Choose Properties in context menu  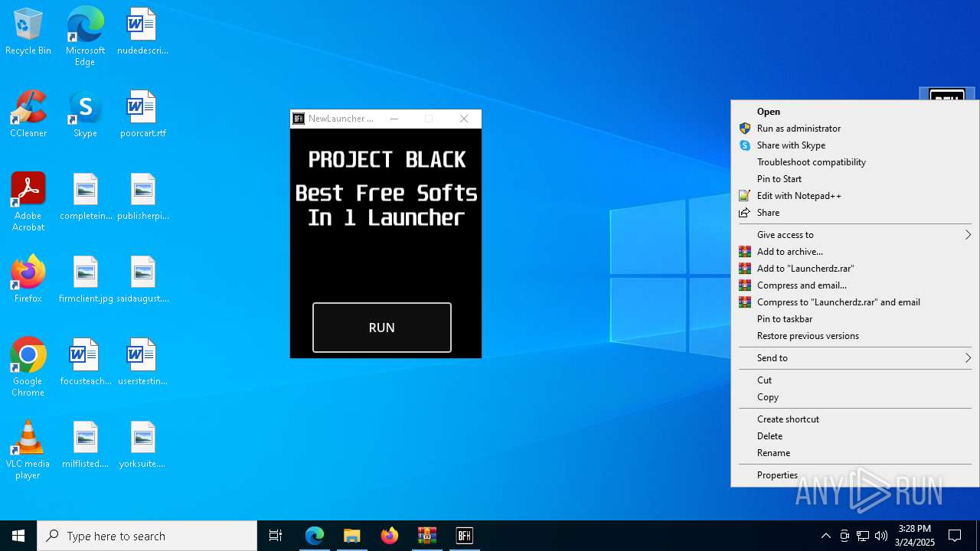click(855, 475)
